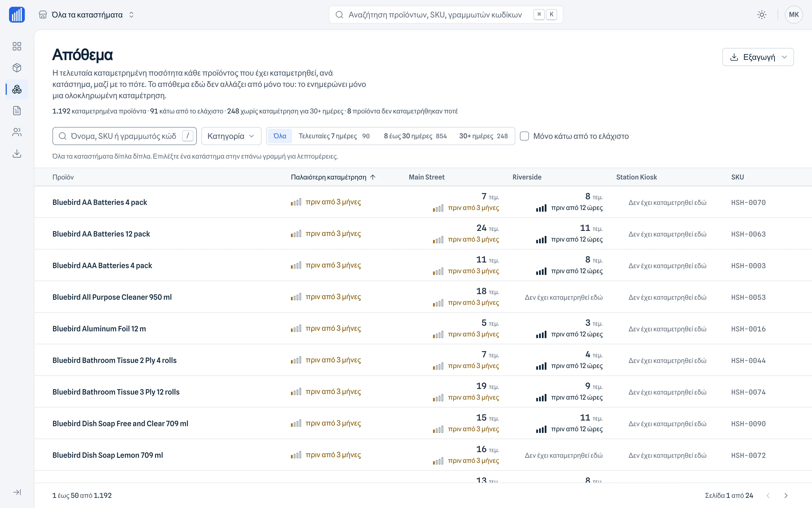Click the magnifier icon in the global search bar
The image size is (812, 508).
(x=339, y=15)
